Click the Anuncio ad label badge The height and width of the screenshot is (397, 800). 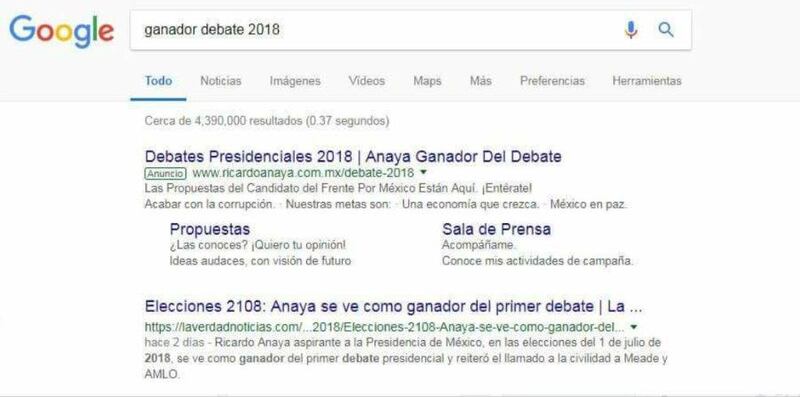click(x=165, y=172)
